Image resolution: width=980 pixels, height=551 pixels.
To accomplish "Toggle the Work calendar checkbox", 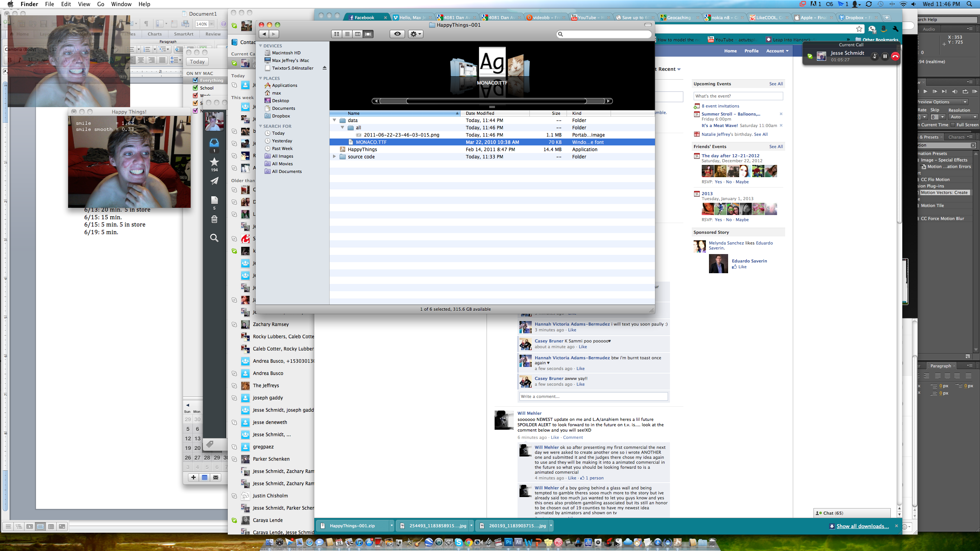I will tap(195, 96).
